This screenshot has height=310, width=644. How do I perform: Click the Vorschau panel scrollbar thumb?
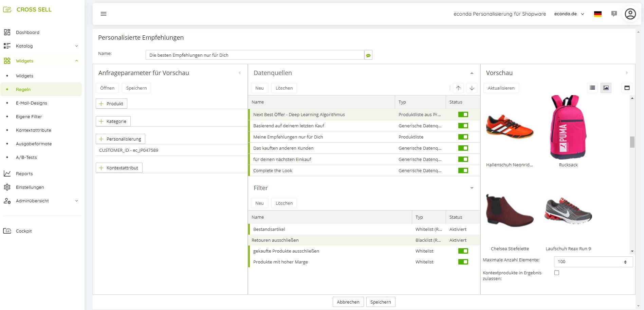[x=632, y=142]
